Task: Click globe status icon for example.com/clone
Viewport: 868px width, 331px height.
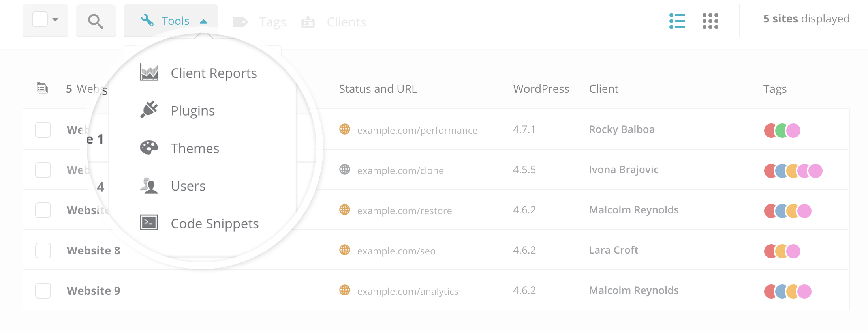Action: pyautogui.click(x=345, y=170)
